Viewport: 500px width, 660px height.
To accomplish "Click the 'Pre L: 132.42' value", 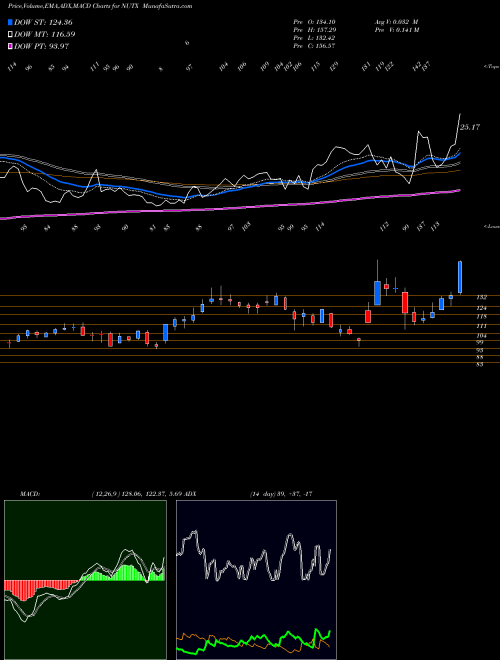I will click(x=314, y=38).
